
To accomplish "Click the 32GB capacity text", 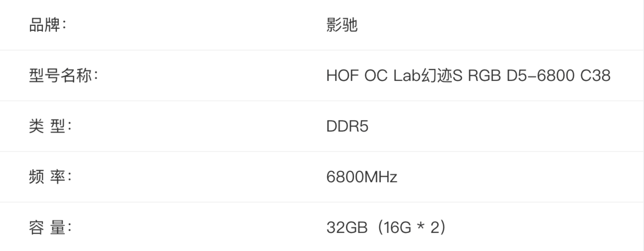I will tap(347, 228).
